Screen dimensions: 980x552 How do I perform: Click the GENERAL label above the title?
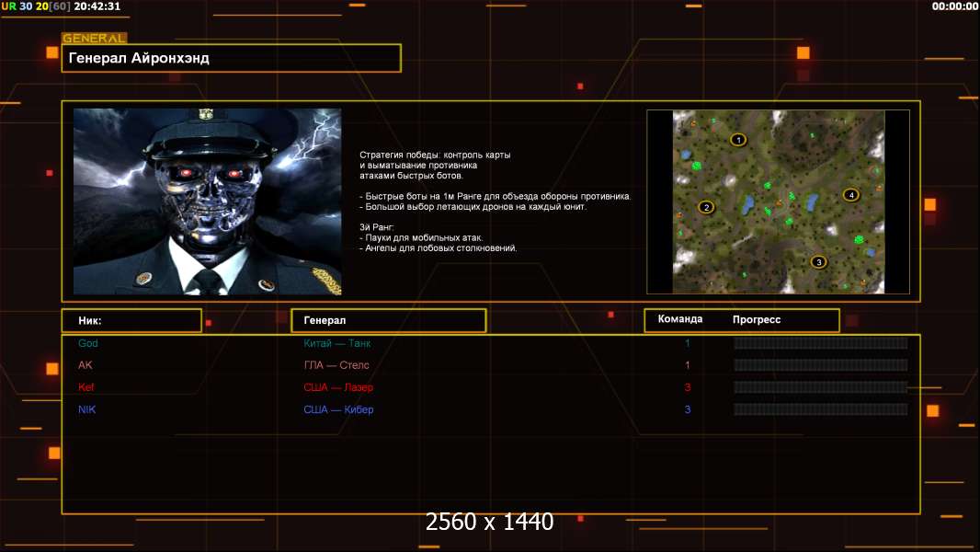tap(94, 38)
